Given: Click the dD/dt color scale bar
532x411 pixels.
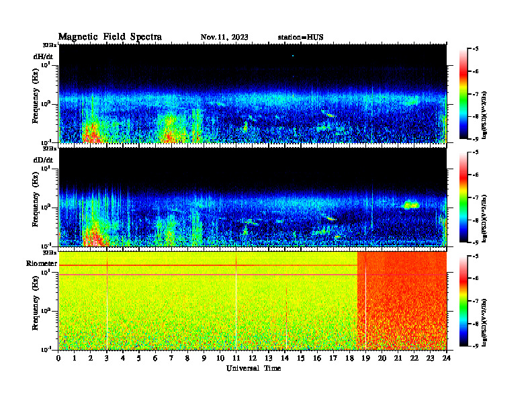Looking at the screenshot, I should tap(463, 197).
